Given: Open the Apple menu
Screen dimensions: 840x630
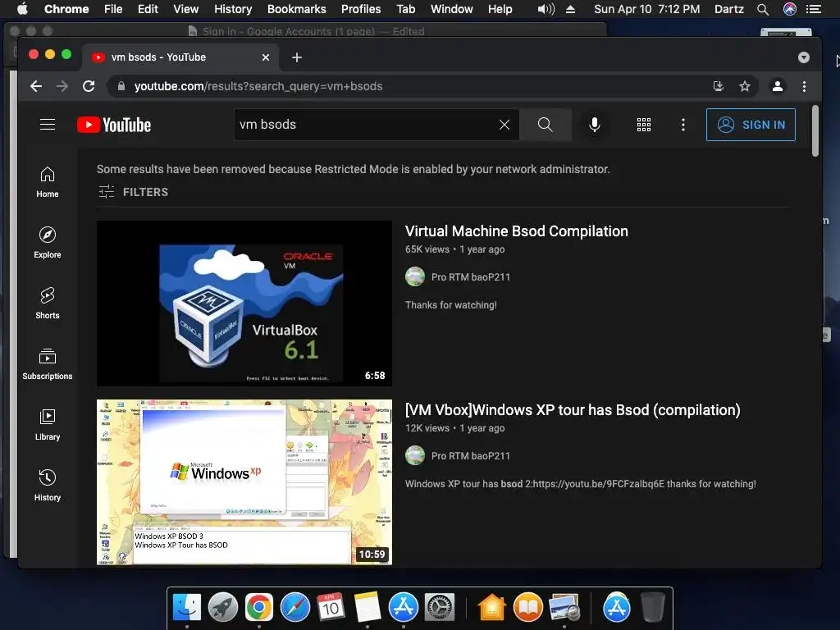Looking at the screenshot, I should [x=22, y=8].
